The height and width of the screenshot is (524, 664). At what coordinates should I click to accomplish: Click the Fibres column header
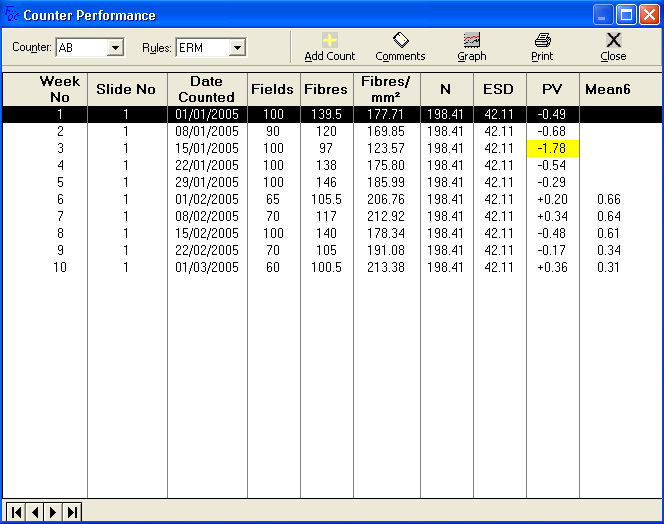326,89
